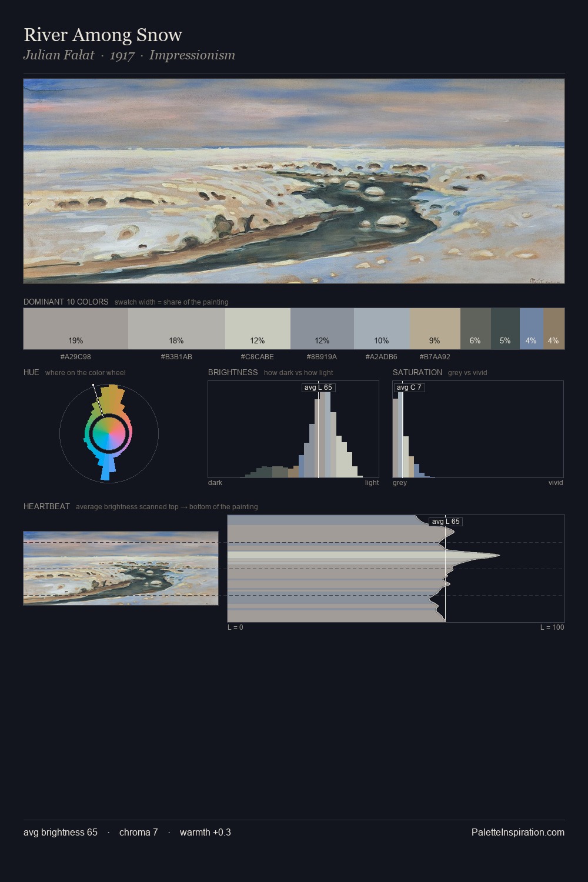
Task: Click hex code #B7AA92 text
Action: tap(435, 357)
